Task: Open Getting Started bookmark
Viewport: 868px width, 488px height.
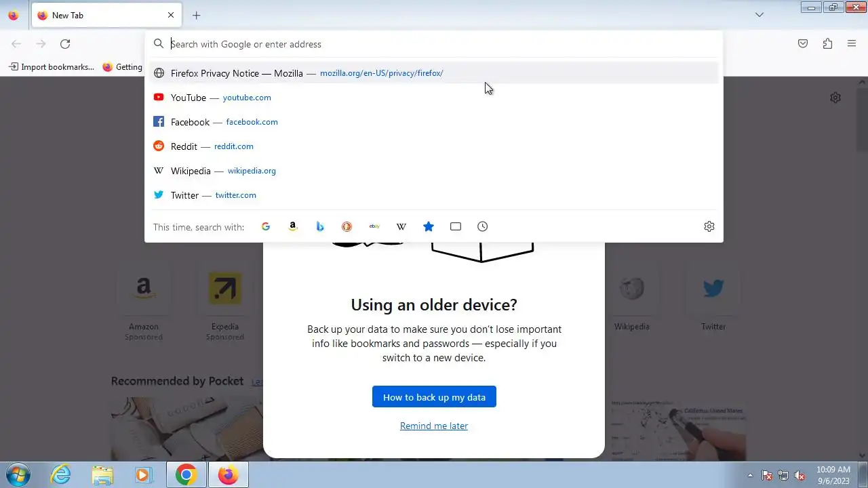Action: pos(123,67)
